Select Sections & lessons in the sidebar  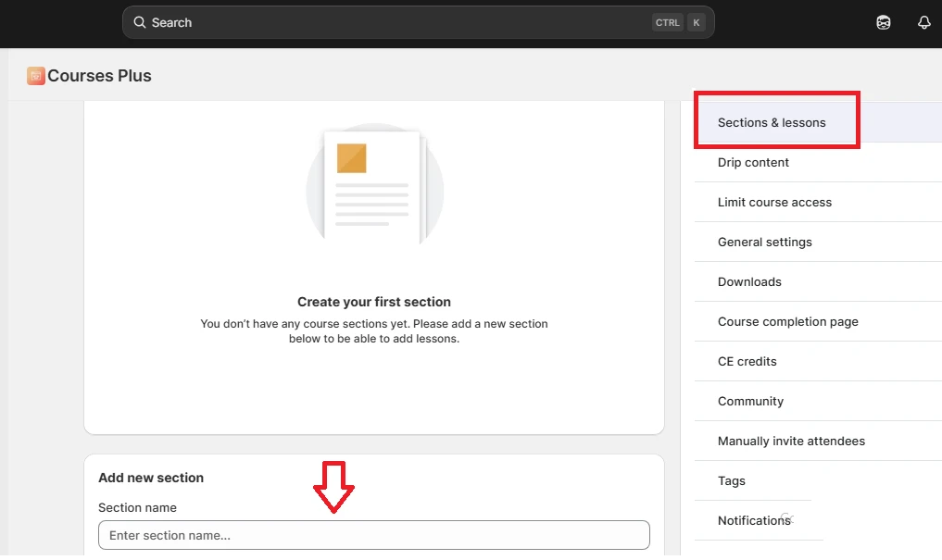pyautogui.click(x=772, y=121)
